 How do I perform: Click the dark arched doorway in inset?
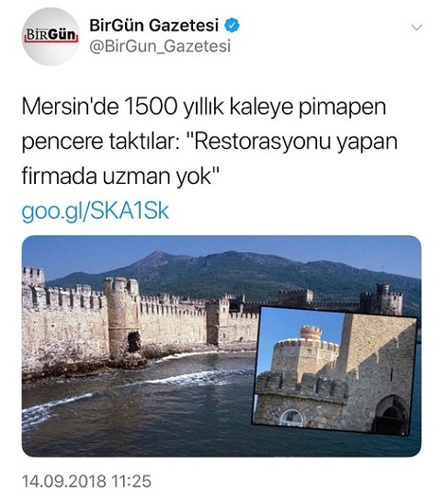(392, 415)
